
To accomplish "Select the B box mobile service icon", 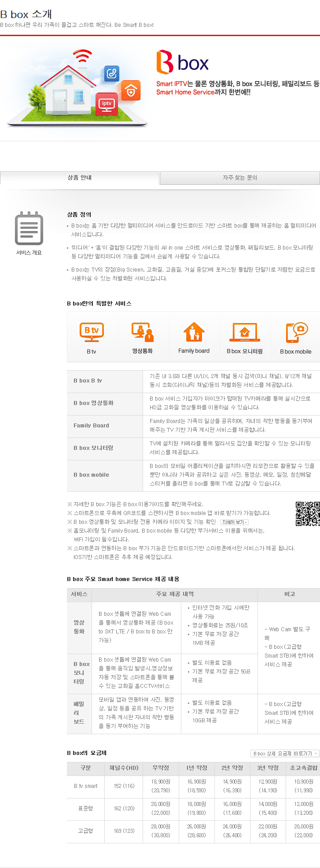I will click(296, 338).
